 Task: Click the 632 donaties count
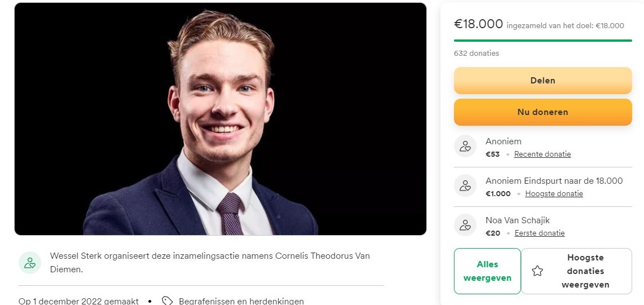coord(476,54)
